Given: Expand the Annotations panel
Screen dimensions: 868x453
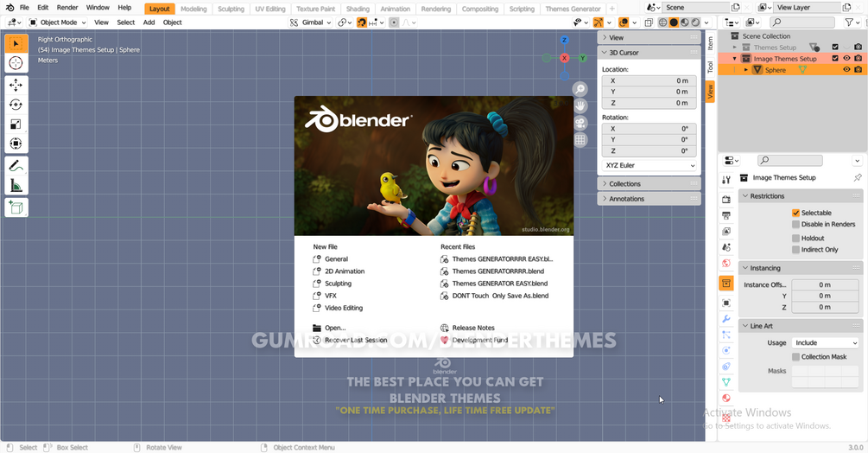Looking at the screenshot, I should pyautogui.click(x=649, y=199).
